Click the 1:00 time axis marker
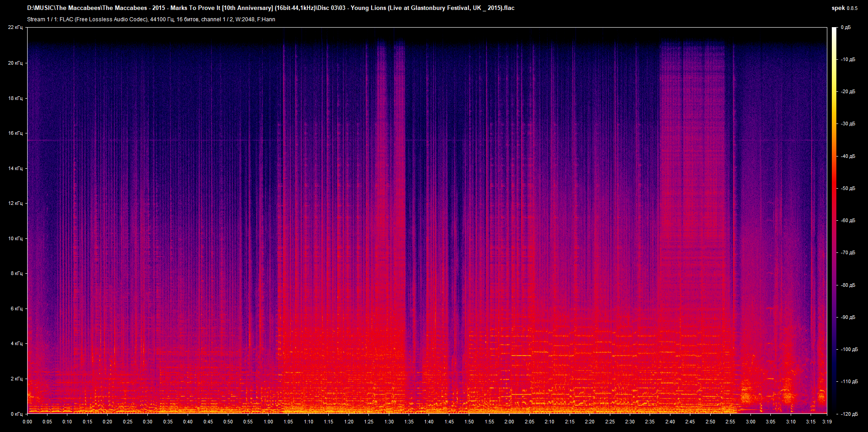The image size is (868, 432). 268,422
